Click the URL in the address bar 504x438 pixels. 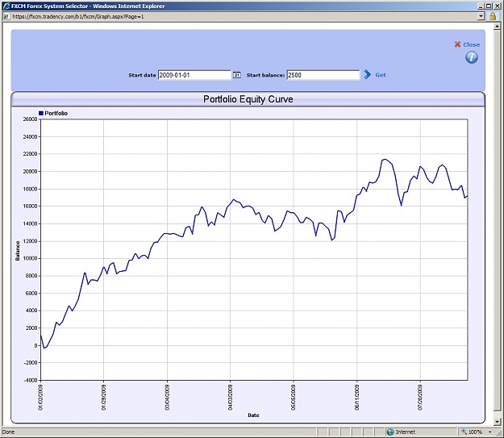click(78, 16)
